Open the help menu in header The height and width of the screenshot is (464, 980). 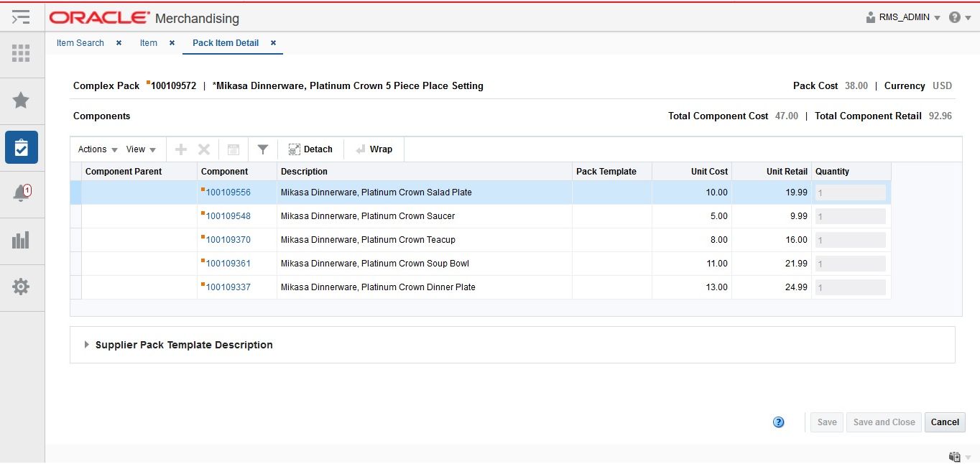click(x=959, y=17)
